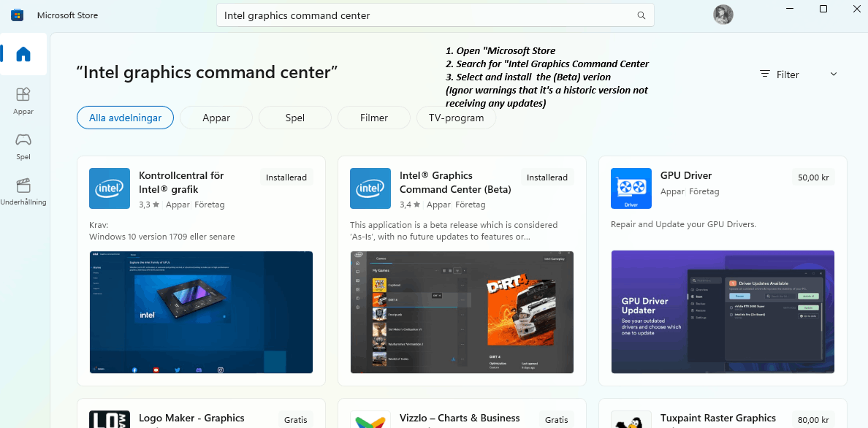The height and width of the screenshot is (428, 868).
Task: Open the user profile avatar
Action: [x=723, y=15]
